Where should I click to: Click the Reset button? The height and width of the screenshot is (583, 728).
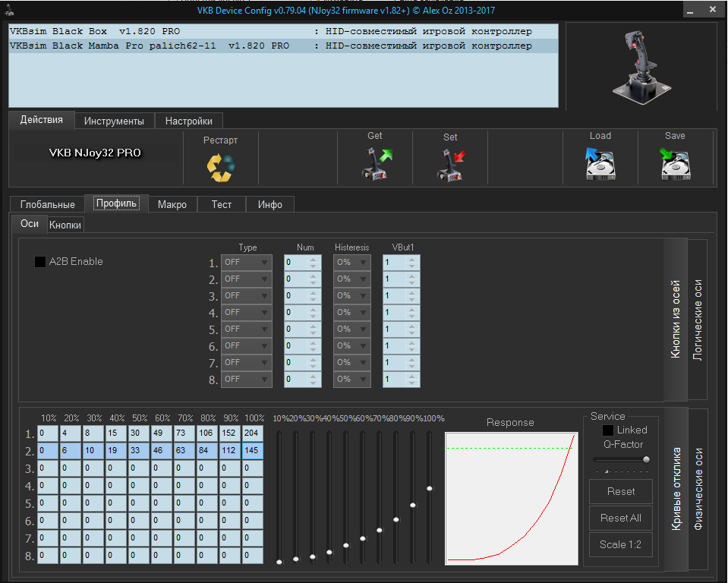tap(621, 492)
